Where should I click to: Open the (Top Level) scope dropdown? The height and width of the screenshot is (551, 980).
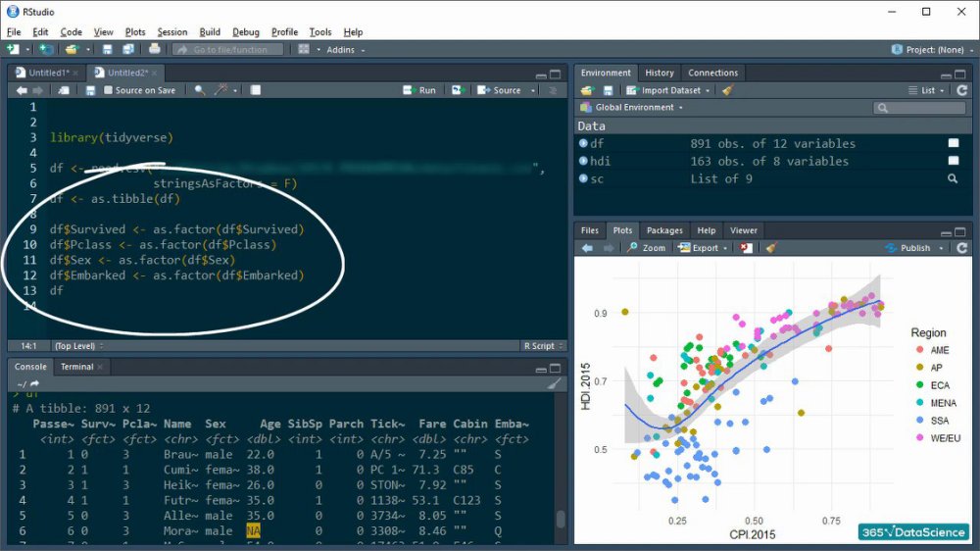78,346
